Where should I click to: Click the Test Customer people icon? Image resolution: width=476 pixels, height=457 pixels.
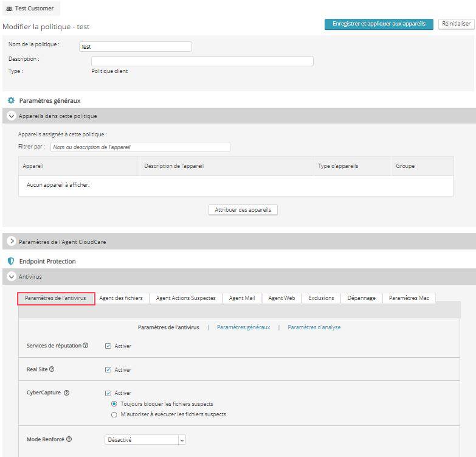pos(9,9)
